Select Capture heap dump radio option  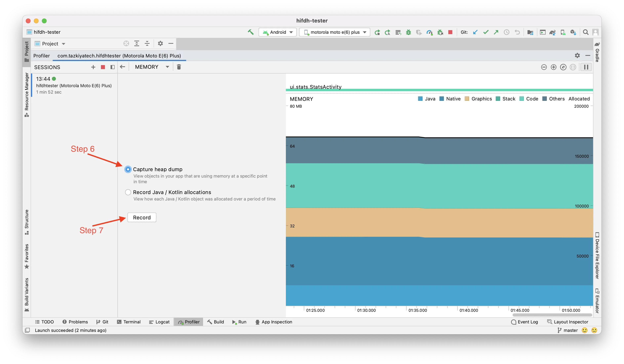tap(128, 170)
